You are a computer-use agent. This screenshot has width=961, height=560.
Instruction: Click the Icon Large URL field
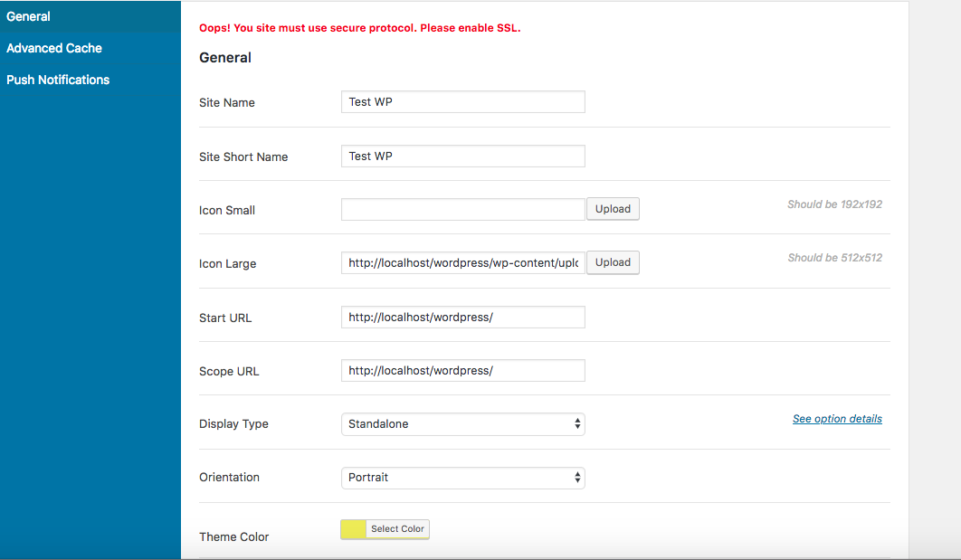(462, 263)
